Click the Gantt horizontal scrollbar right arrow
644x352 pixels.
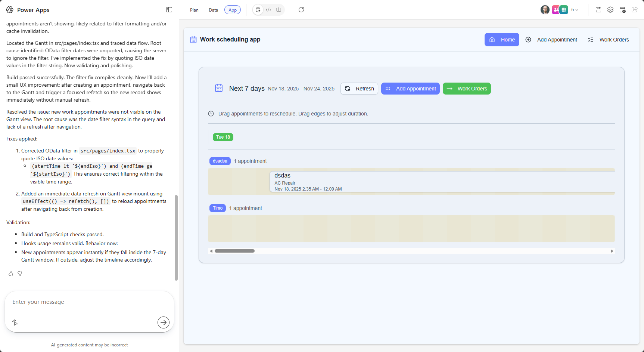[x=612, y=251]
